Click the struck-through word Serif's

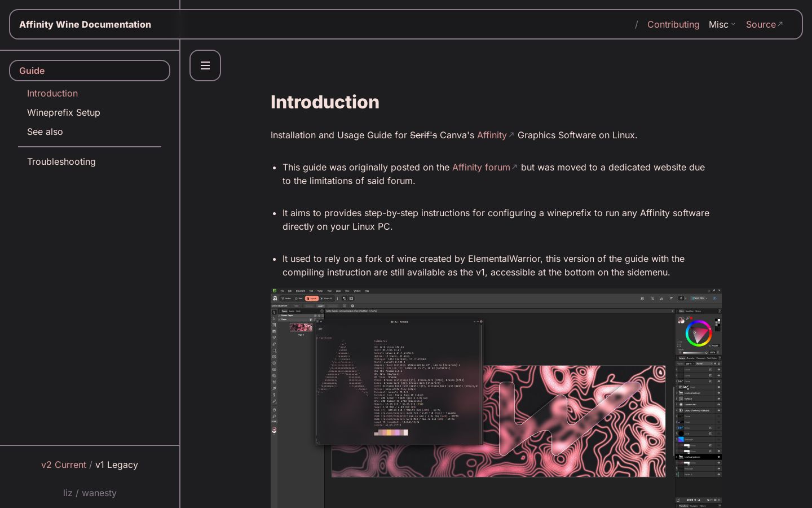coord(423,135)
